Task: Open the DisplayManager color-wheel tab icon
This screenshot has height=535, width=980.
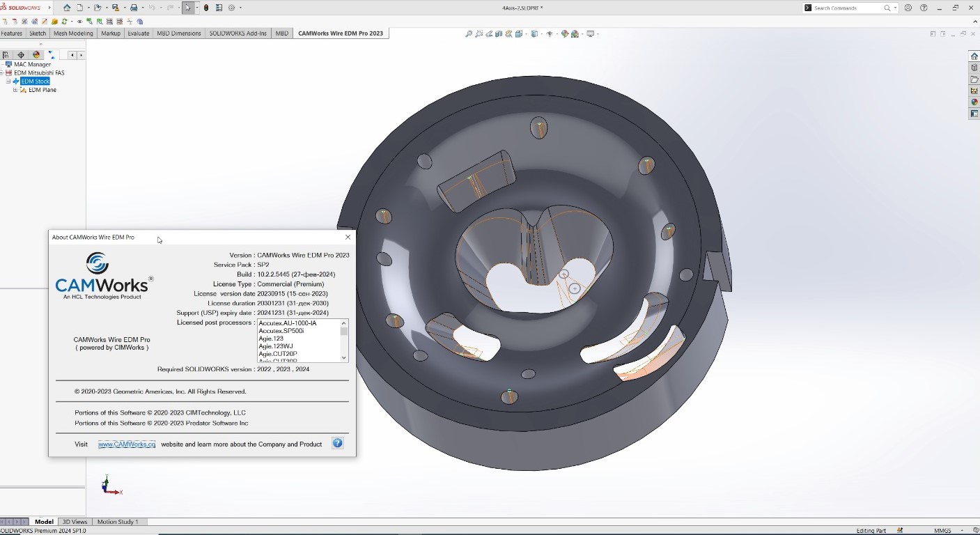Action: click(36, 55)
